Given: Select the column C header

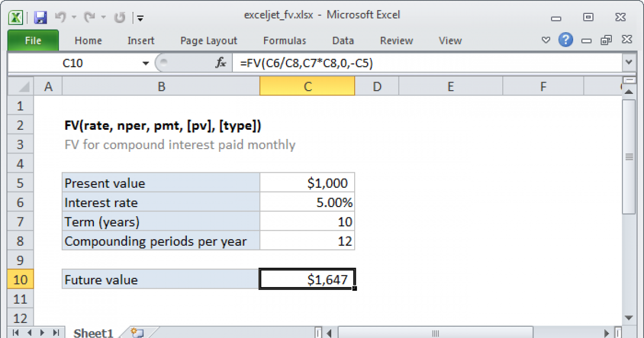Looking at the screenshot, I should 306,85.
